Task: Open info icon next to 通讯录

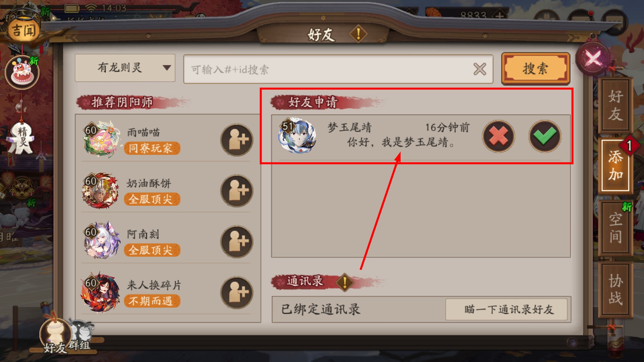Action: pyautogui.click(x=344, y=282)
